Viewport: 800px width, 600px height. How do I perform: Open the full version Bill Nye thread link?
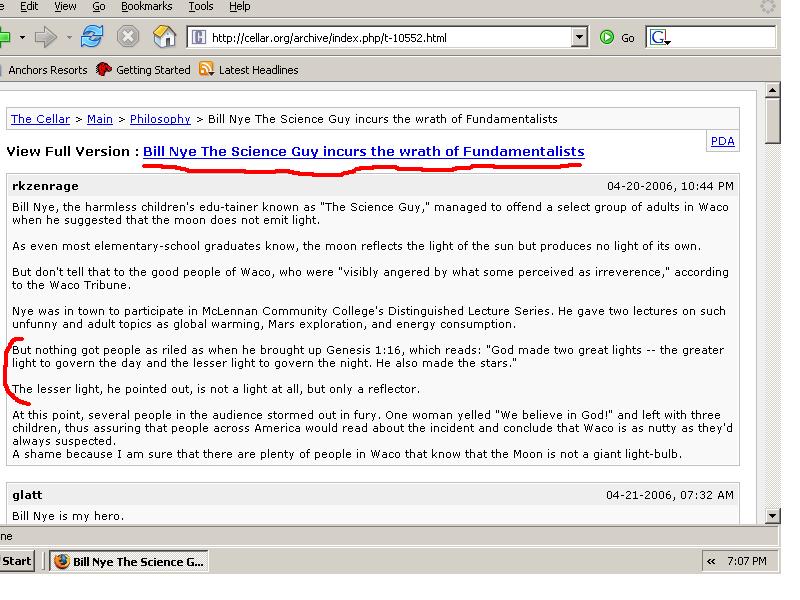click(364, 152)
